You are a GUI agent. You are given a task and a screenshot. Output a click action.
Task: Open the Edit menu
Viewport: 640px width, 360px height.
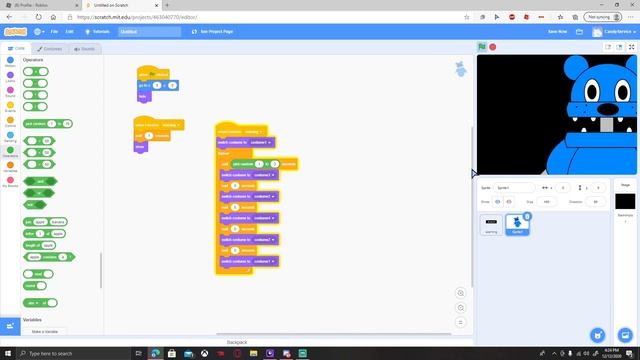coord(70,31)
